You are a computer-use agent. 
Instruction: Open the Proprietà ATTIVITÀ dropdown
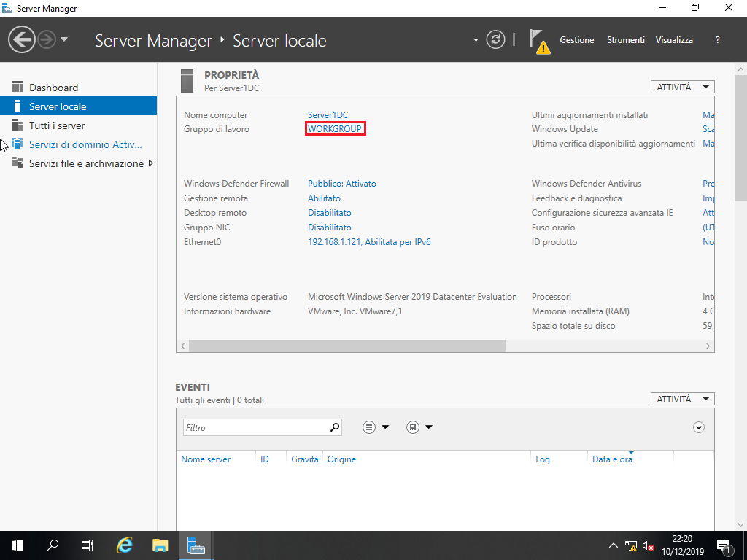point(683,87)
